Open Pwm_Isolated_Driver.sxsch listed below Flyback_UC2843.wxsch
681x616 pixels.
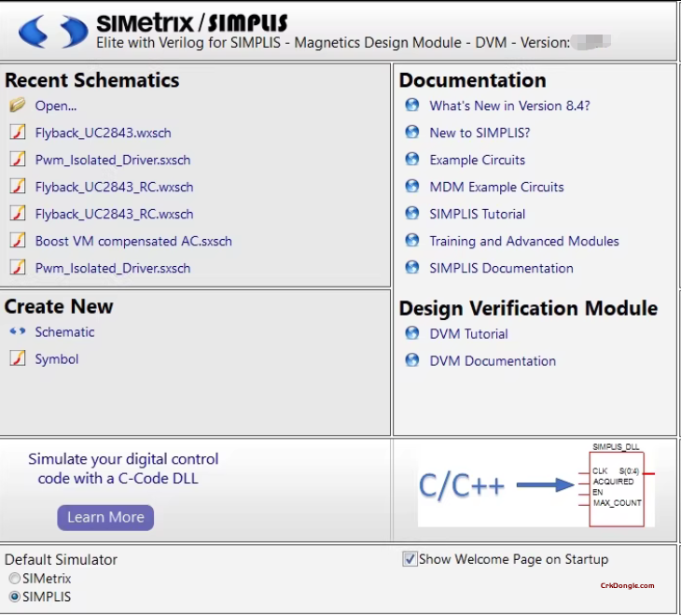[x=113, y=160]
